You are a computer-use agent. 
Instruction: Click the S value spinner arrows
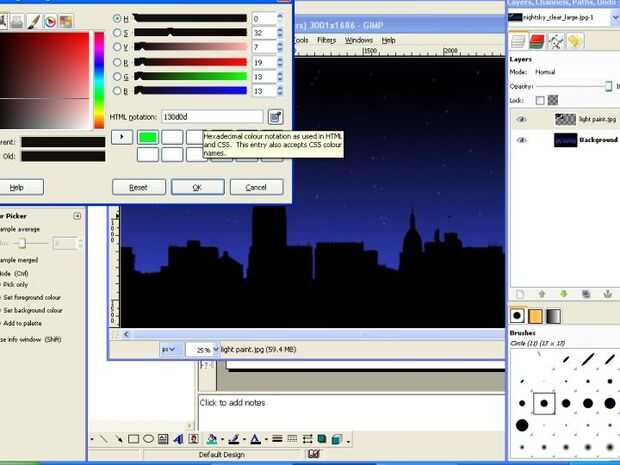280,33
